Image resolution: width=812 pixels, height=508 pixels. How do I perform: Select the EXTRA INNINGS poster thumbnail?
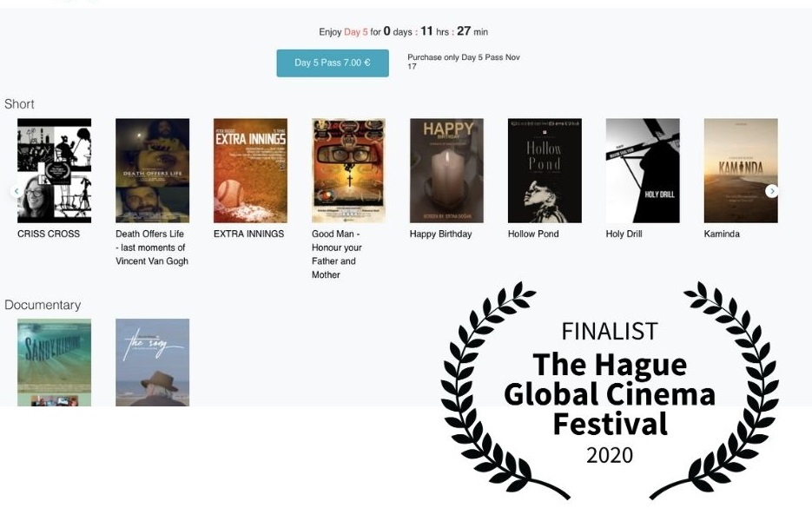pyautogui.click(x=251, y=171)
